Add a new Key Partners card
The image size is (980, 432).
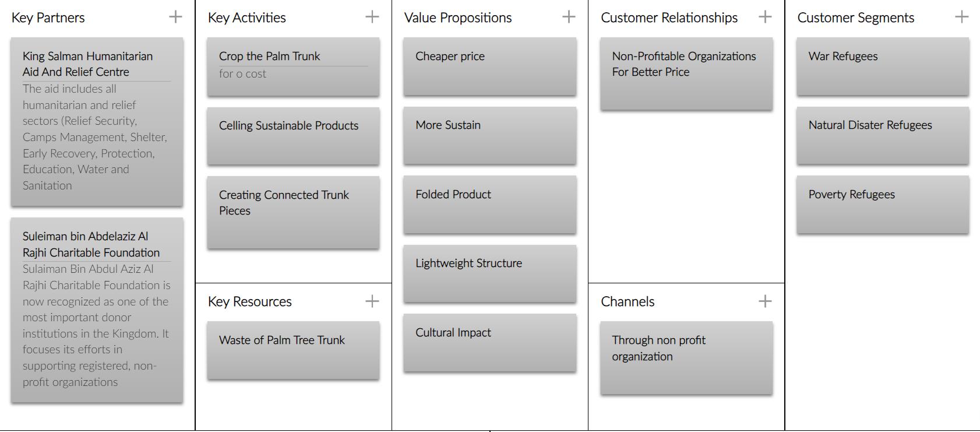175,17
